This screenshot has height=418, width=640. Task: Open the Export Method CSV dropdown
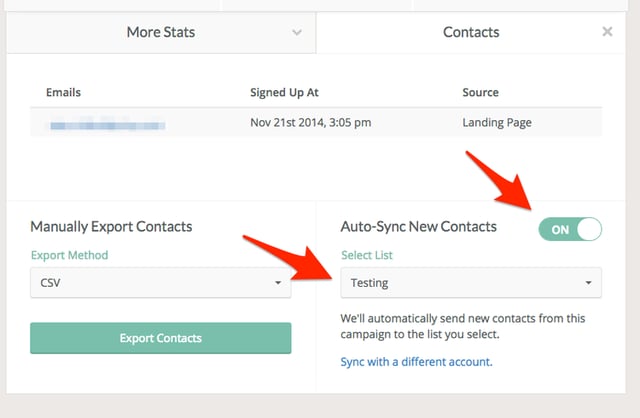(160, 282)
